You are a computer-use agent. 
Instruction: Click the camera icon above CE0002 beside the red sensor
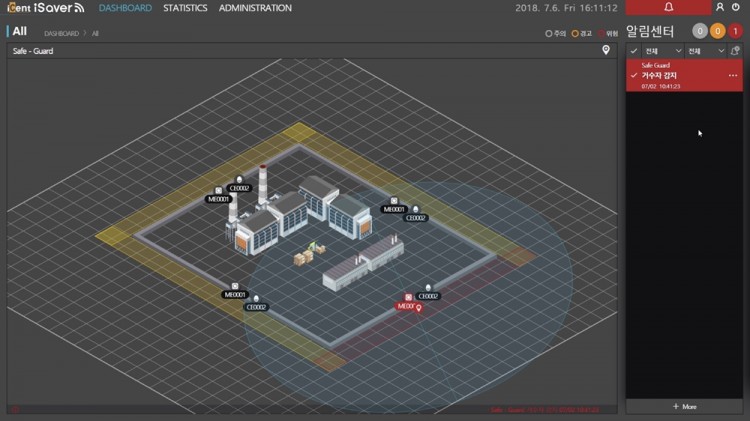pyautogui.click(x=428, y=288)
